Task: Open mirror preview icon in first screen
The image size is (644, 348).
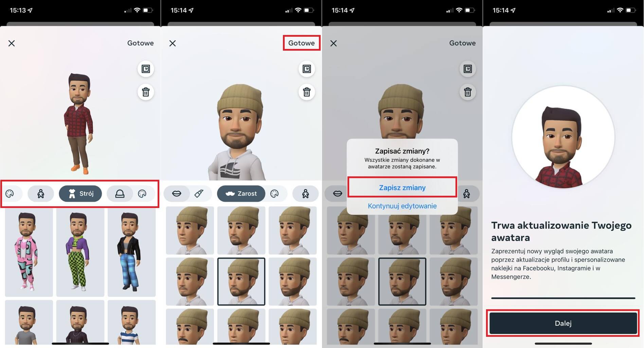Action: tap(146, 69)
